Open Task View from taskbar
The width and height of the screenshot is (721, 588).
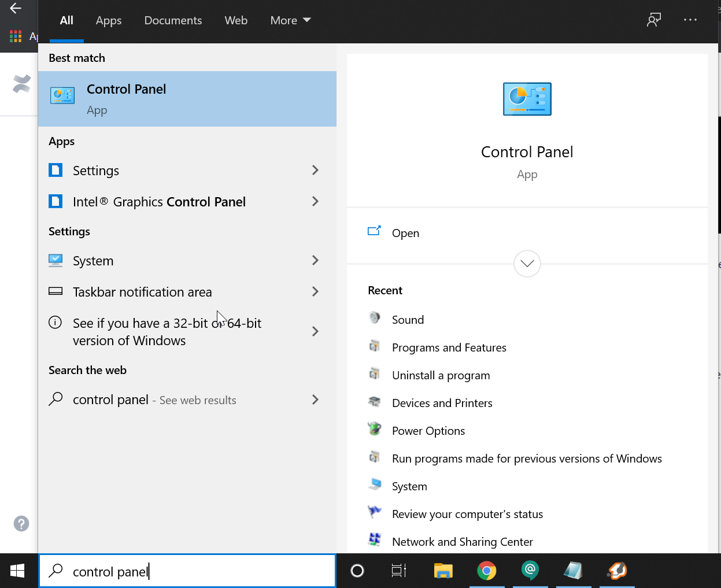coord(399,571)
